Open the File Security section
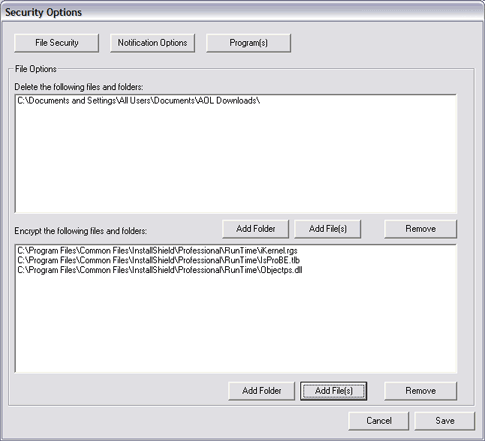This screenshot has width=485, height=441. point(56,43)
